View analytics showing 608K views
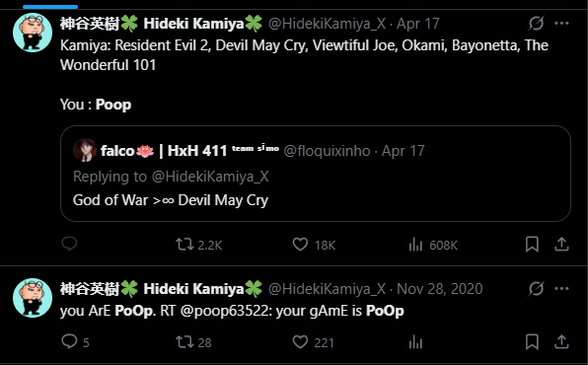This screenshot has height=365, width=588. 433,245
